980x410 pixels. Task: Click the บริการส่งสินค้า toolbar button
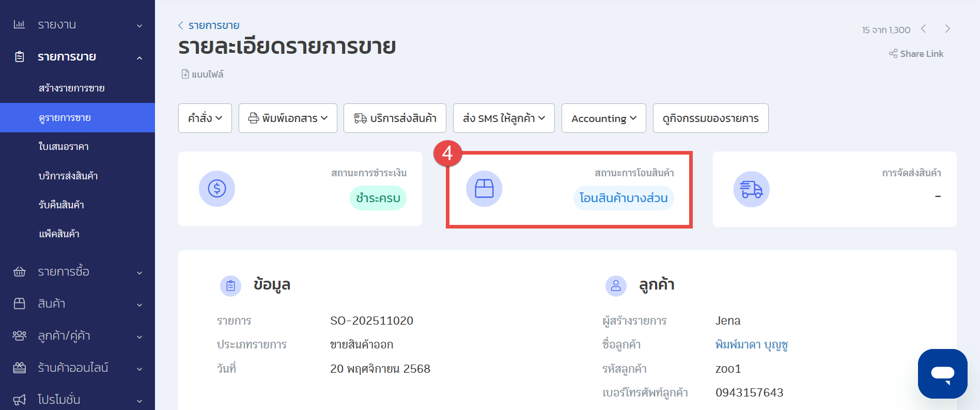coord(395,118)
